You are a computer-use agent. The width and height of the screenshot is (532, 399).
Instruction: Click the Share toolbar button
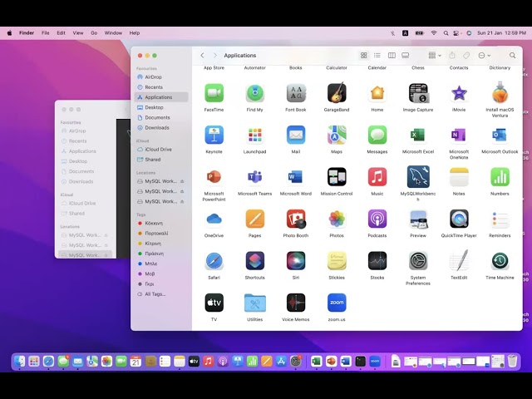[452, 56]
